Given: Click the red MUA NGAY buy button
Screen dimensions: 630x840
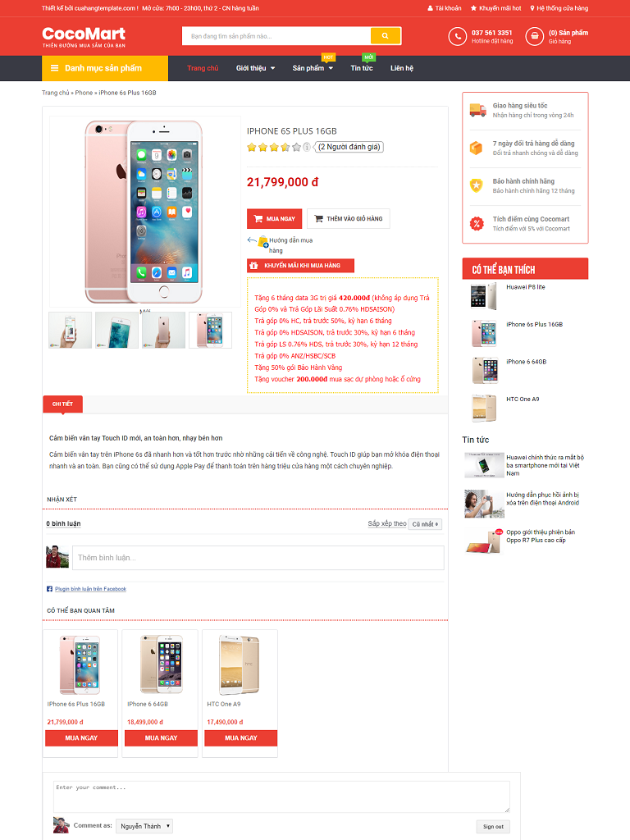Looking at the screenshot, I should pyautogui.click(x=274, y=218).
